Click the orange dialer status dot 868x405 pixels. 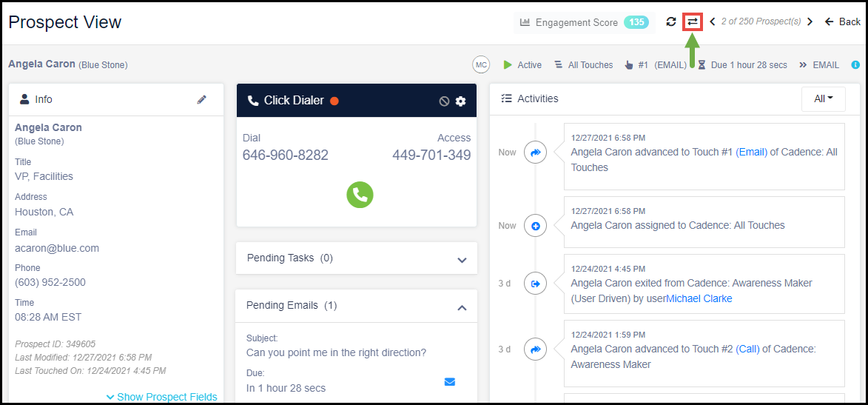(334, 101)
